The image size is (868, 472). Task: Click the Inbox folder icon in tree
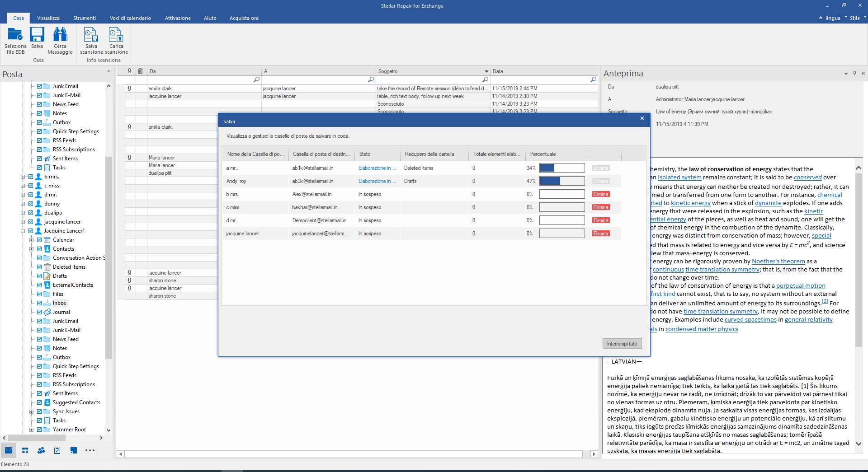pyautogui.click(x=47, y=303)
